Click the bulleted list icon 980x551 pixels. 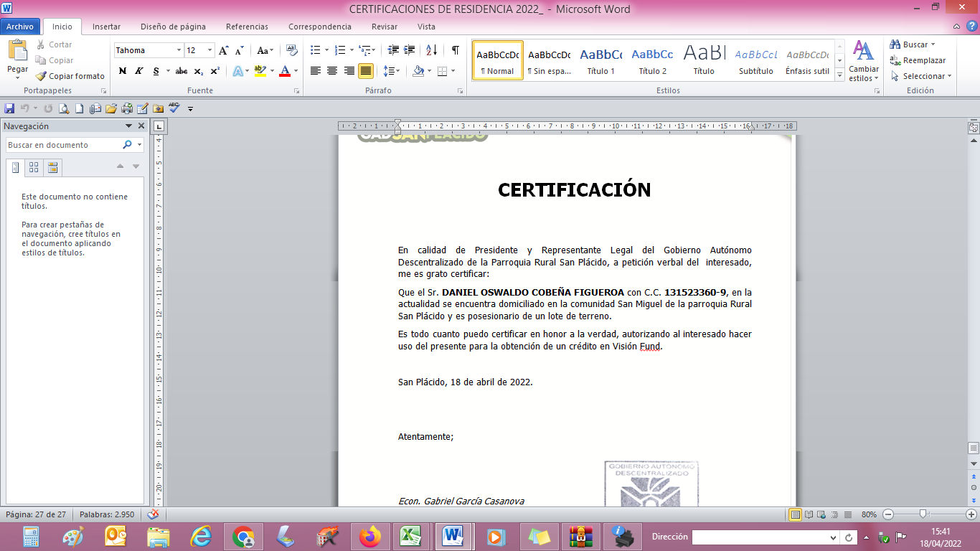coord(315,50)
